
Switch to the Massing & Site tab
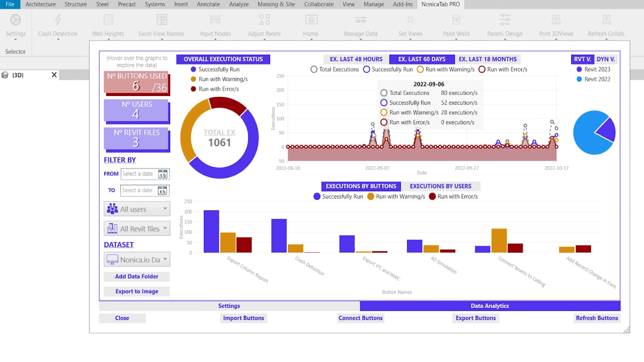(276, 4)
